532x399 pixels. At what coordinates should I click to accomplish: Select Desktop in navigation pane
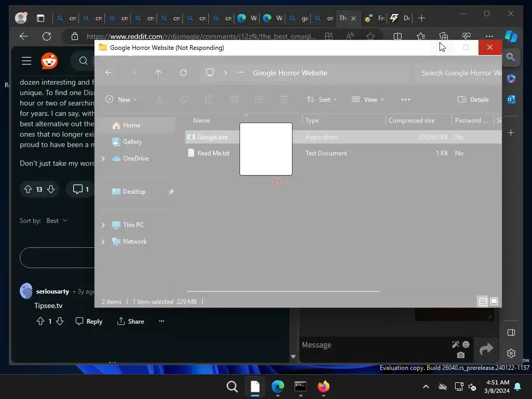[134, 192]
